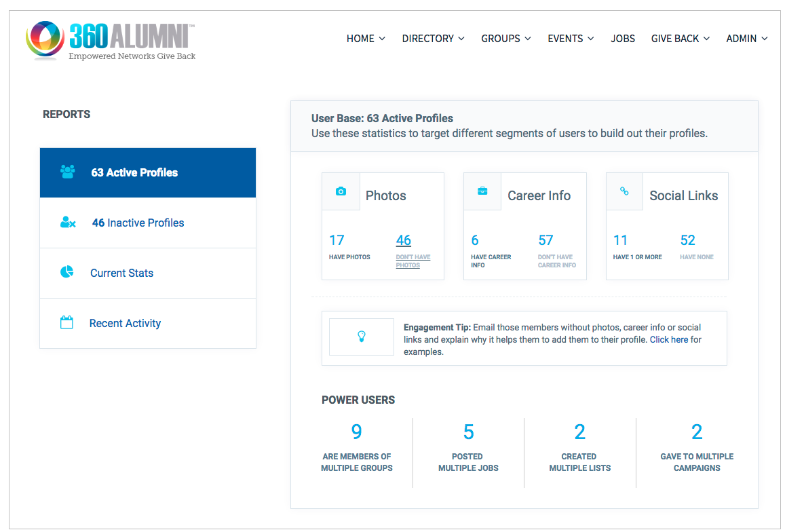Click the Active Profiles people icon
This screenshot has width=785, height=532.
click(x=68, y=172)
